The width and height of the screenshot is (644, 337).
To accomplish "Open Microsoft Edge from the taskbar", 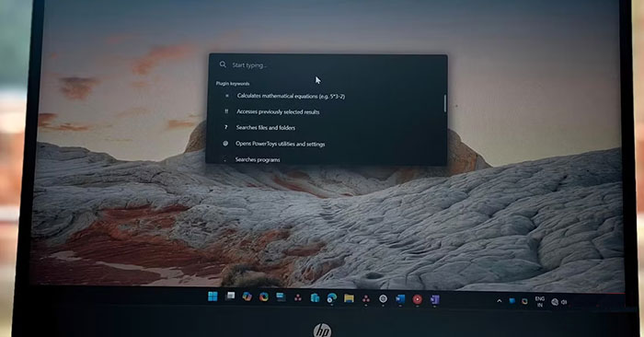I will click(332, 298).
